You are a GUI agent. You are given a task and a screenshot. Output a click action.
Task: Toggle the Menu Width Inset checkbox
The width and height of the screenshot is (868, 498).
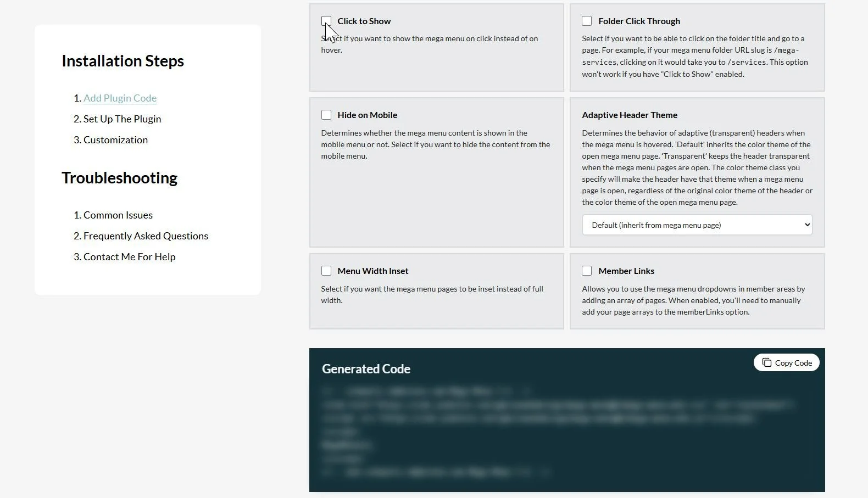(326, 271)
